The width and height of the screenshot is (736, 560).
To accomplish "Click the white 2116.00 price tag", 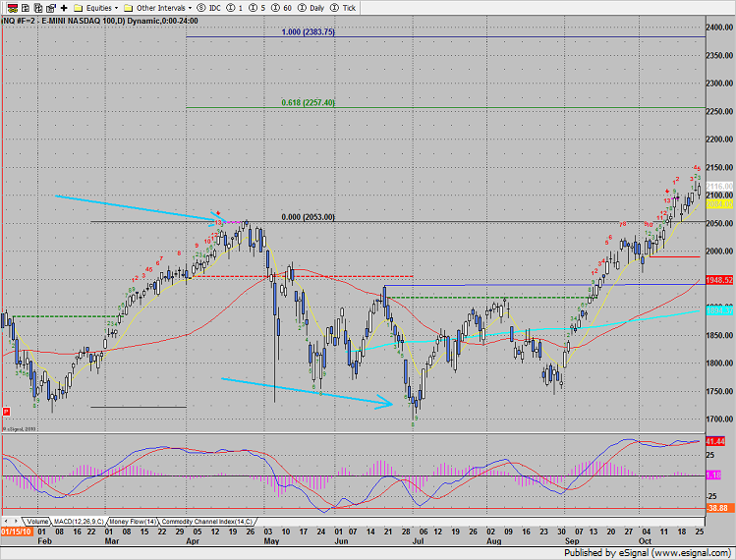I will (719, 187).
